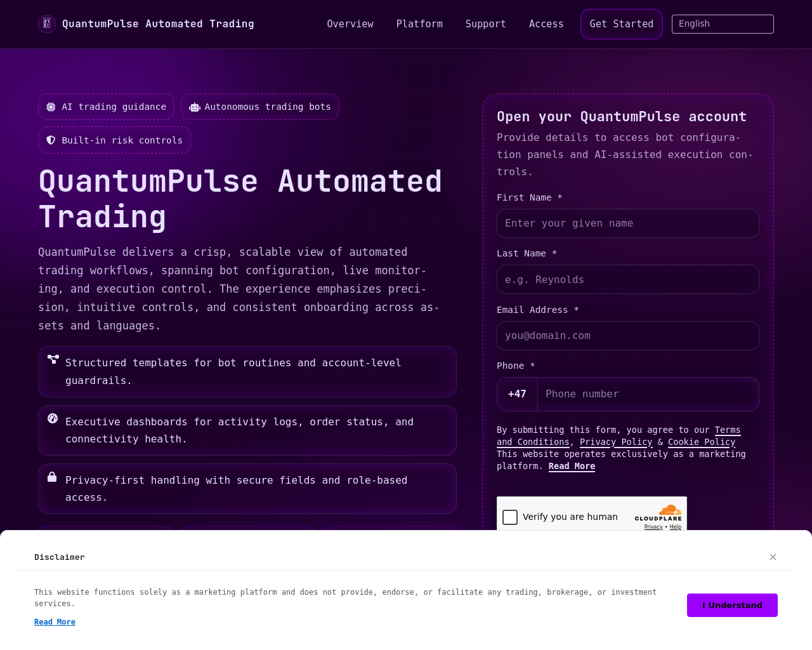
Task: Check the Verify you are human box
Action: coord(510,517)
